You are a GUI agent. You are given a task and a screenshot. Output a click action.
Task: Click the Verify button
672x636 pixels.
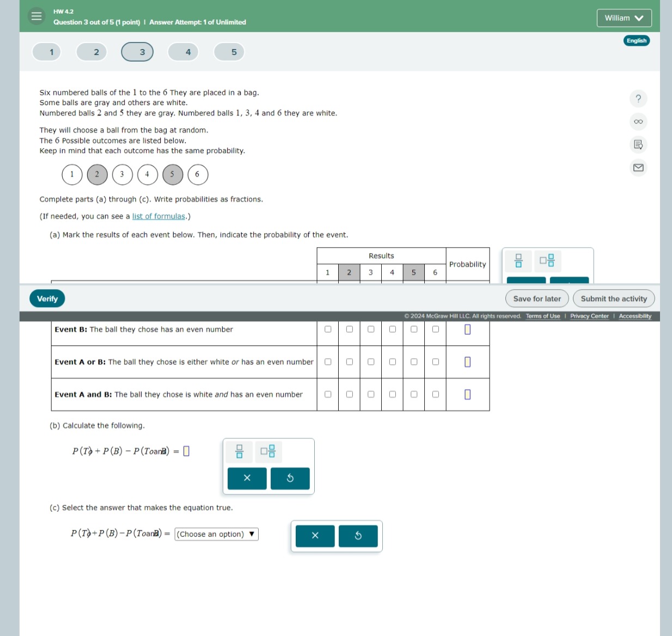pyautogui.click(x=47, y=298)
